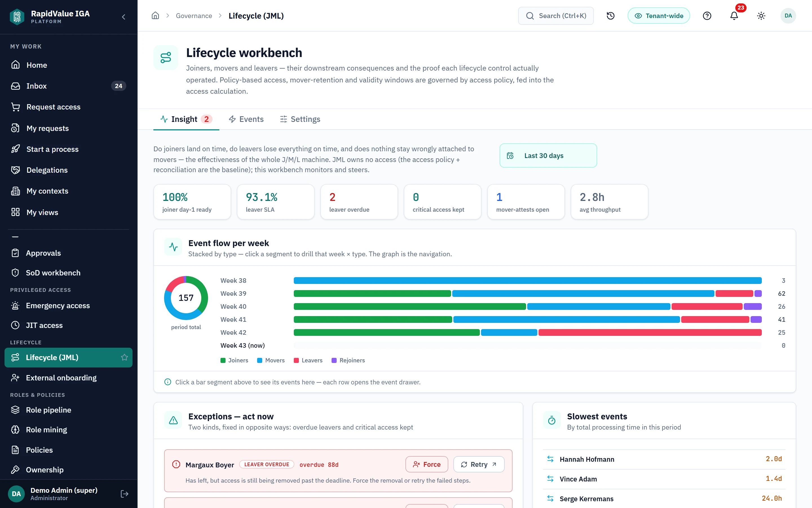812x508 pixels.
Task: Open Inbox in the sidebar
Action: 69,86
